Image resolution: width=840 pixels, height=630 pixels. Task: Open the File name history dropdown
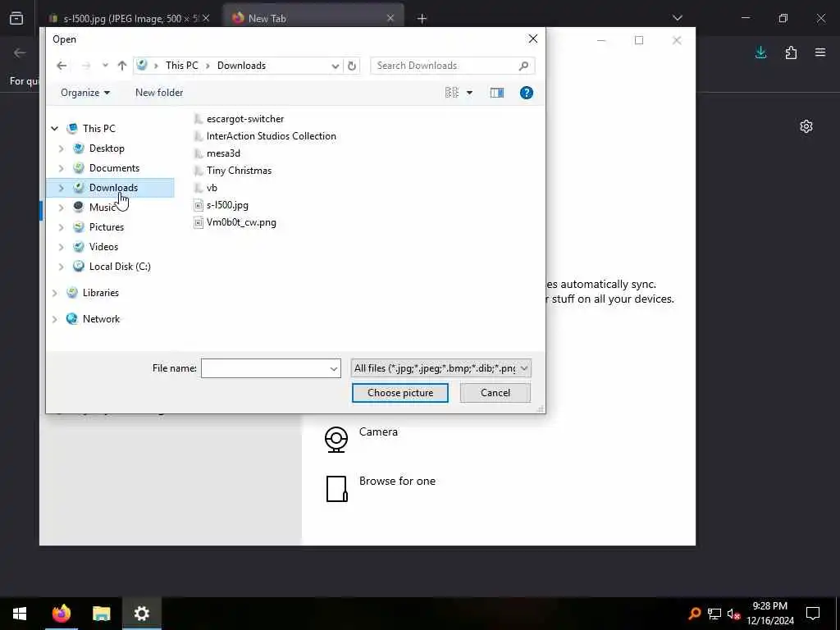tap(334, 368)
